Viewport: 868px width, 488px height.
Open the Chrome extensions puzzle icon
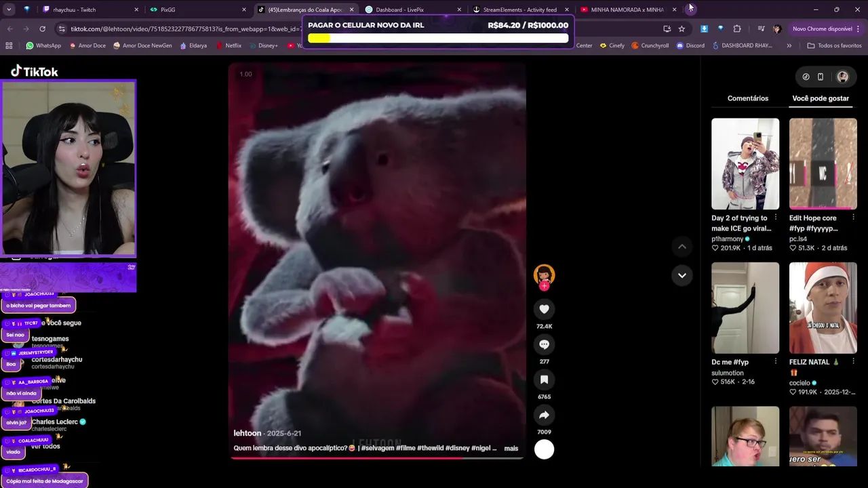pyautogui.click(x=737, y=28)
